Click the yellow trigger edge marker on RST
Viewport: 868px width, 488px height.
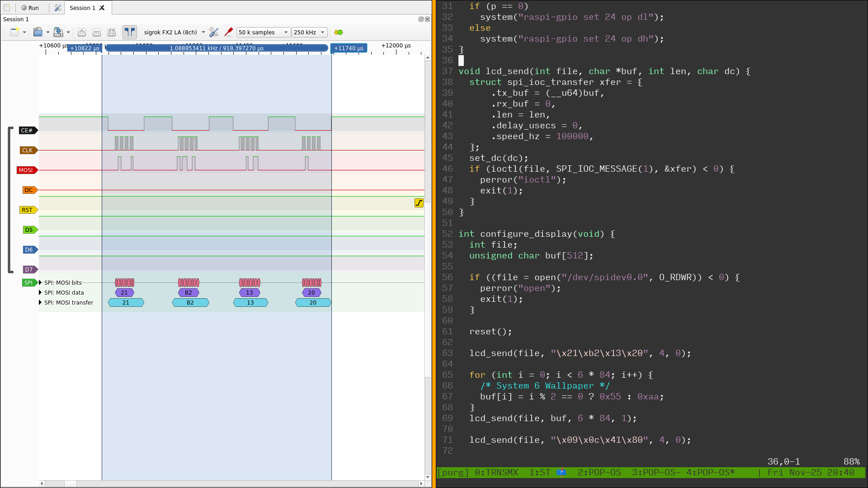419,203
